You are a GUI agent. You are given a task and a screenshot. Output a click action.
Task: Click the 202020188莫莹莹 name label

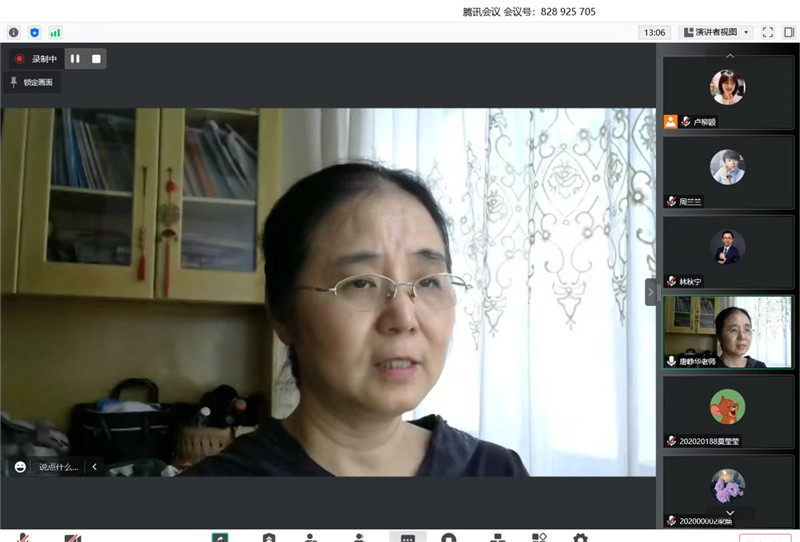click(709, 441)
